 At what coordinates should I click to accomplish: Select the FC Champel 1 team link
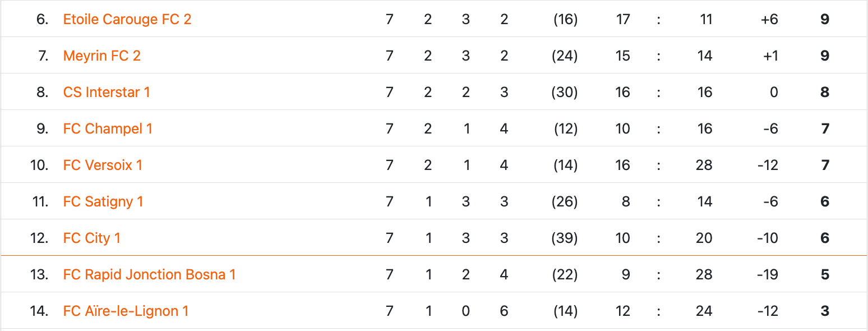coord(108,129)
